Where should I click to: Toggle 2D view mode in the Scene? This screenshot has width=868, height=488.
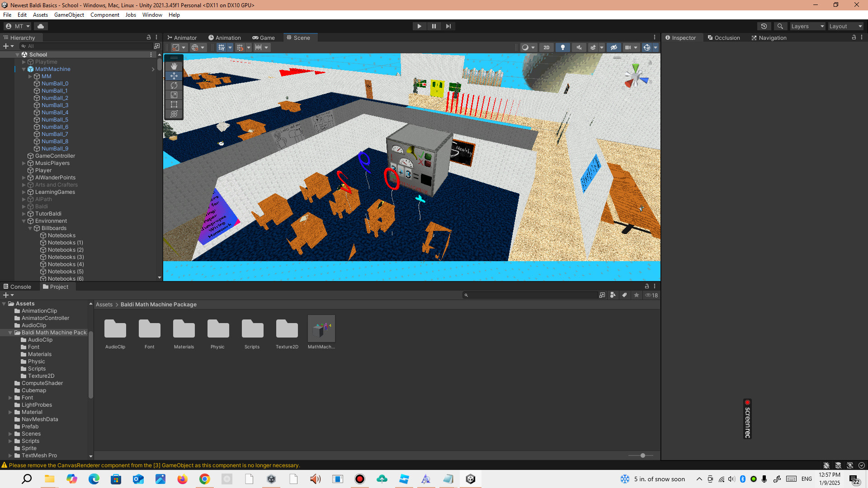pyautogui.click(x=547, y=47)
